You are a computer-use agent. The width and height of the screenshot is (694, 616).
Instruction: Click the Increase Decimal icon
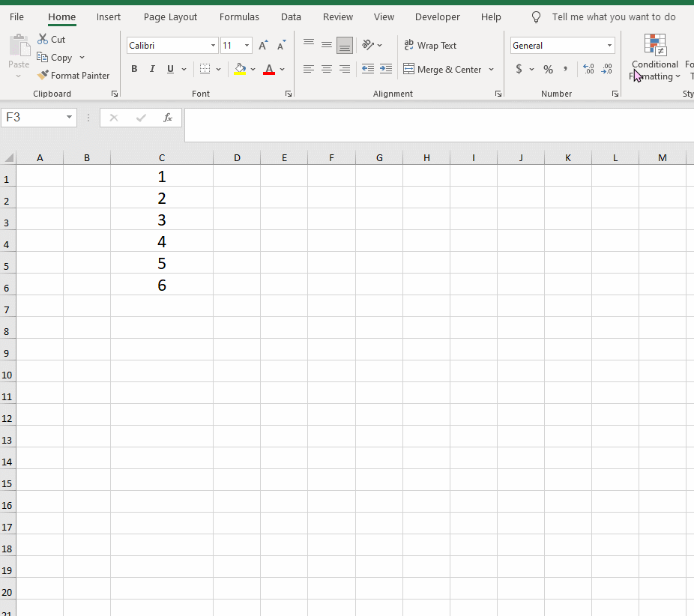coord(588,69)
